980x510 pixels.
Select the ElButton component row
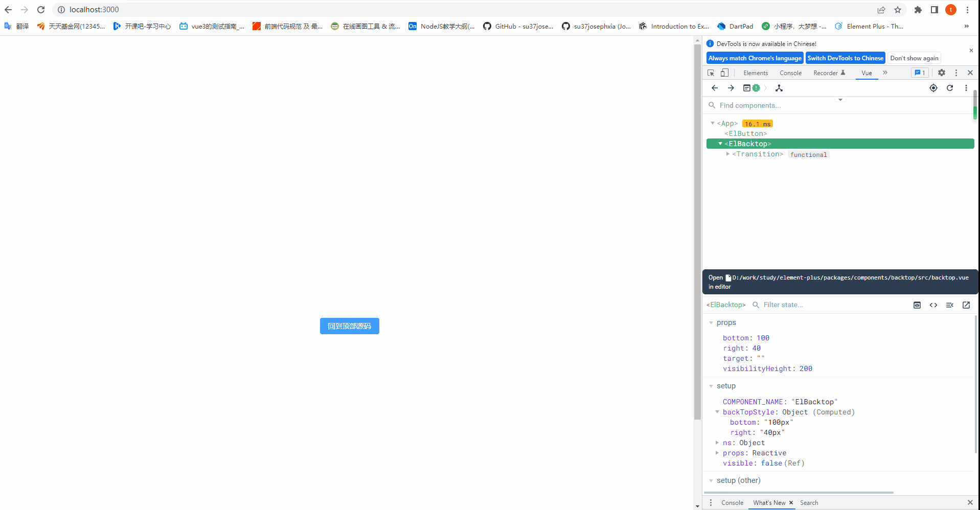(x=840, y=133)
